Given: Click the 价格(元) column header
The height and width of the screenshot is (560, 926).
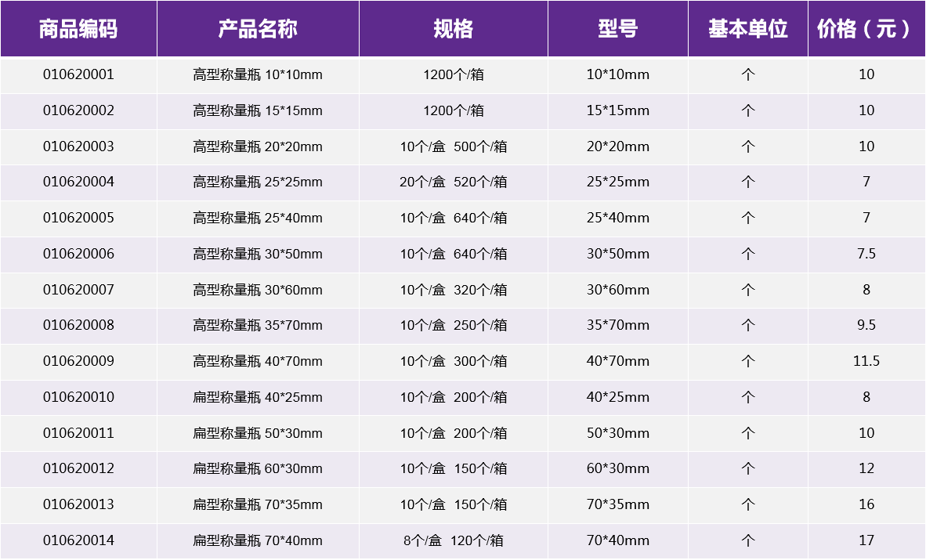Looking at the screenshot, I should tap(866, 28).
